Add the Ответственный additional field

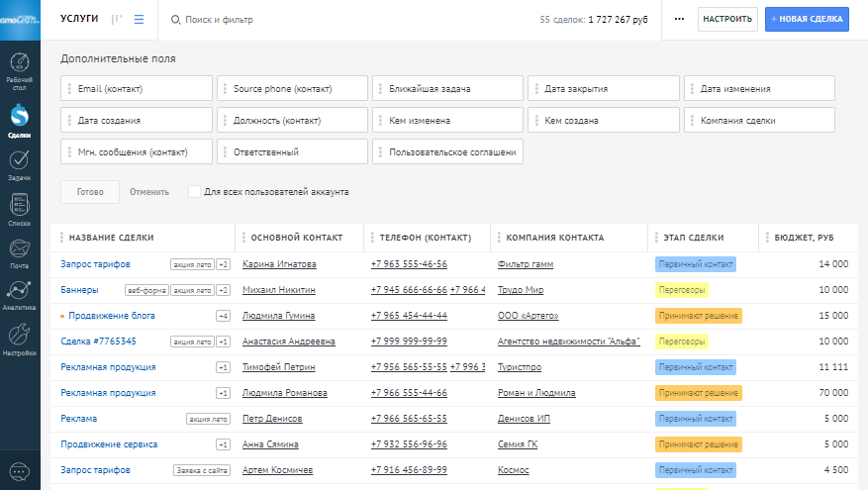point(292,151)
